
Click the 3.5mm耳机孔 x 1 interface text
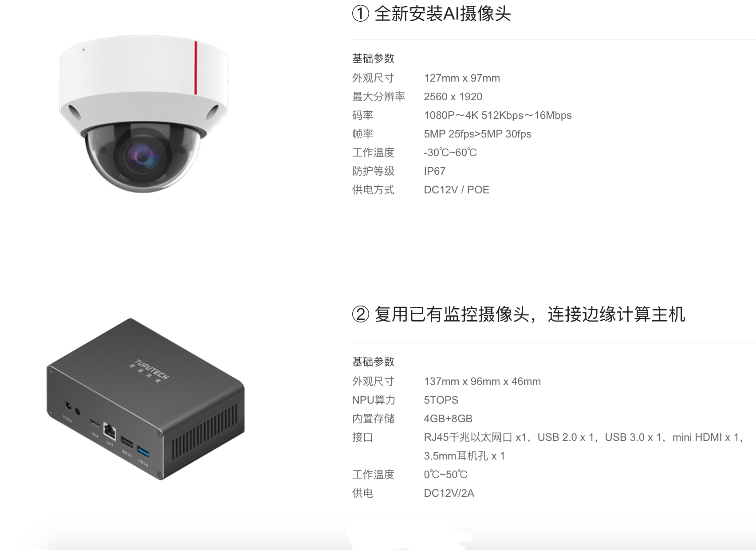[465, 456]
